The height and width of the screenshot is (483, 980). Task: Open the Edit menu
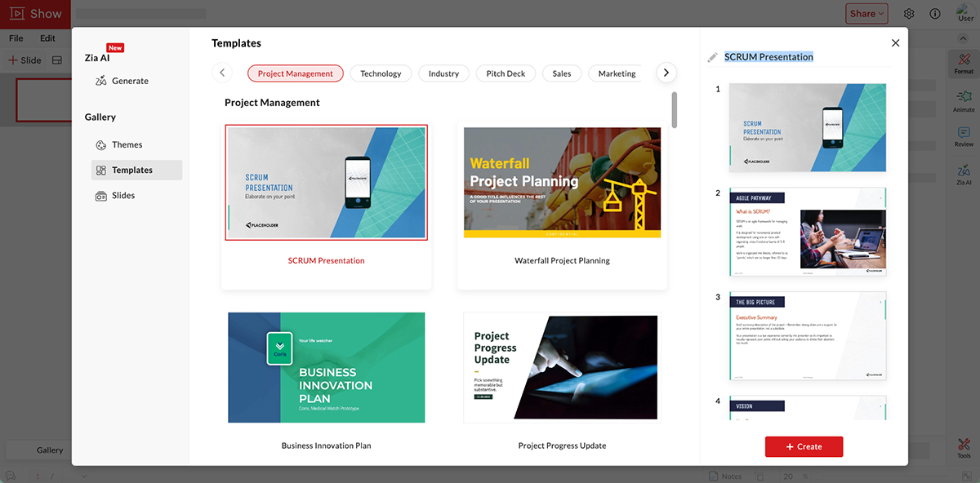[x=47, y=38]
